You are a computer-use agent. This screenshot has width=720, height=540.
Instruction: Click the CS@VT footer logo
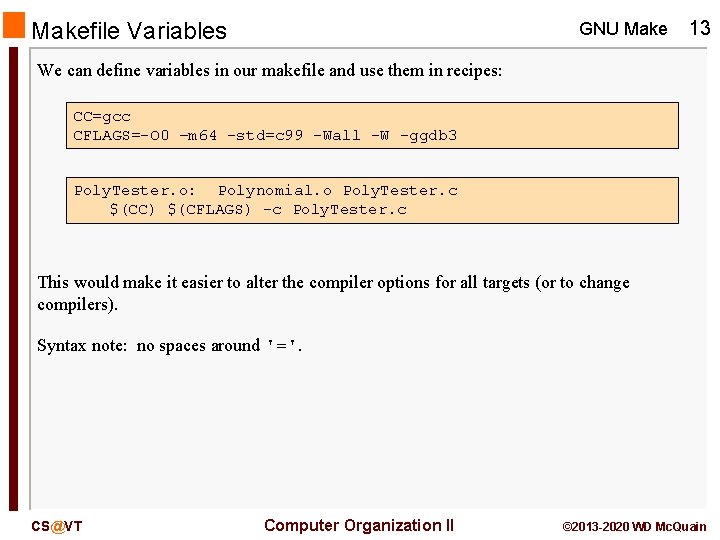pyautogui.click(x=57, y=526)
